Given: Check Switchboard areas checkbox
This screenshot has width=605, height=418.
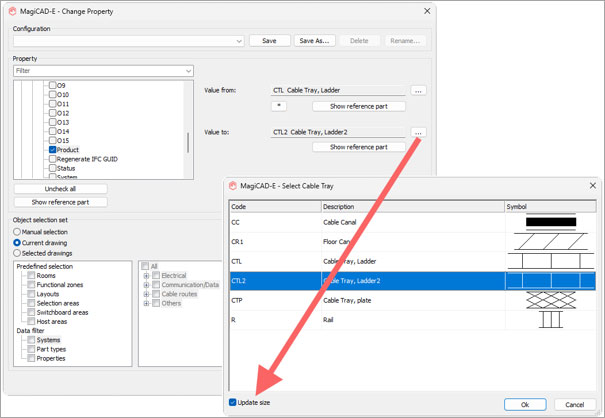Looking at the screenshot, I should [x=31, y=312].
